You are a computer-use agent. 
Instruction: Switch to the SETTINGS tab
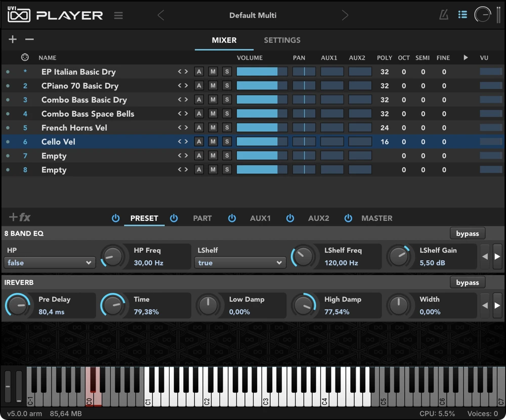282,40
